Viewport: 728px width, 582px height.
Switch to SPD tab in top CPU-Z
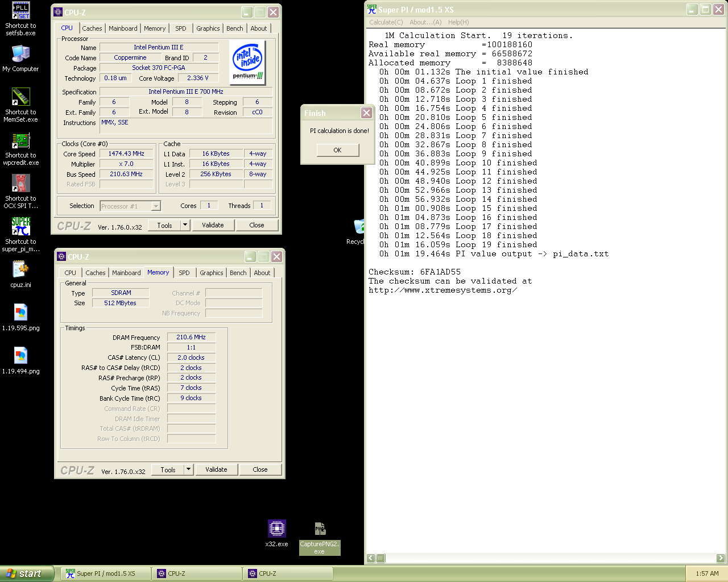coord(181,28)
